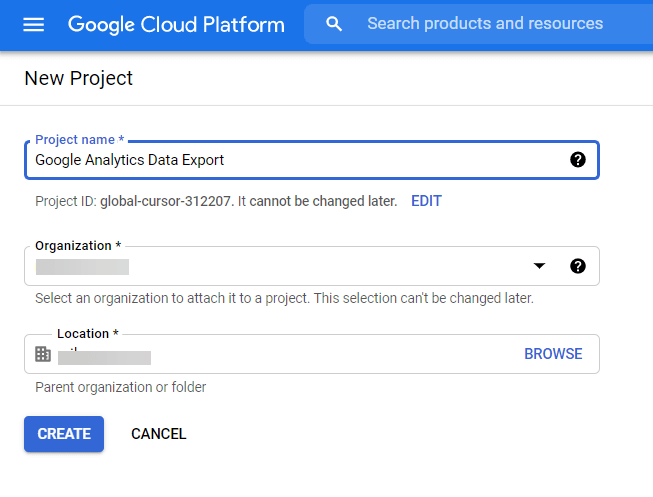Click the organization building icon in Location
Screen dimensions: 653x497
(x=43, y=354)
